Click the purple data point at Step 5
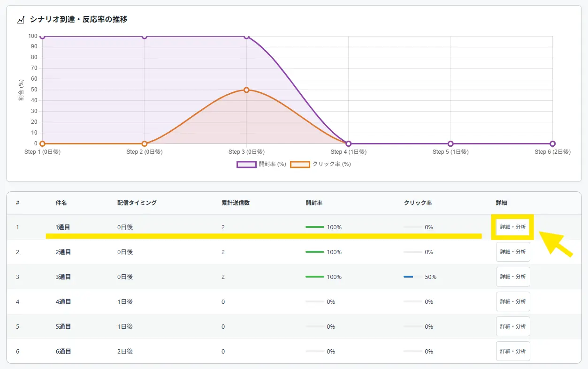 (451, 143)
